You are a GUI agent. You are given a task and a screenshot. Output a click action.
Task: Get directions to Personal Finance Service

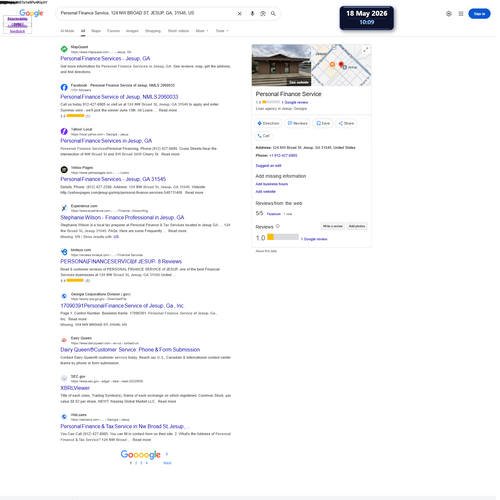pyautogui.click(x=268, y=123)
